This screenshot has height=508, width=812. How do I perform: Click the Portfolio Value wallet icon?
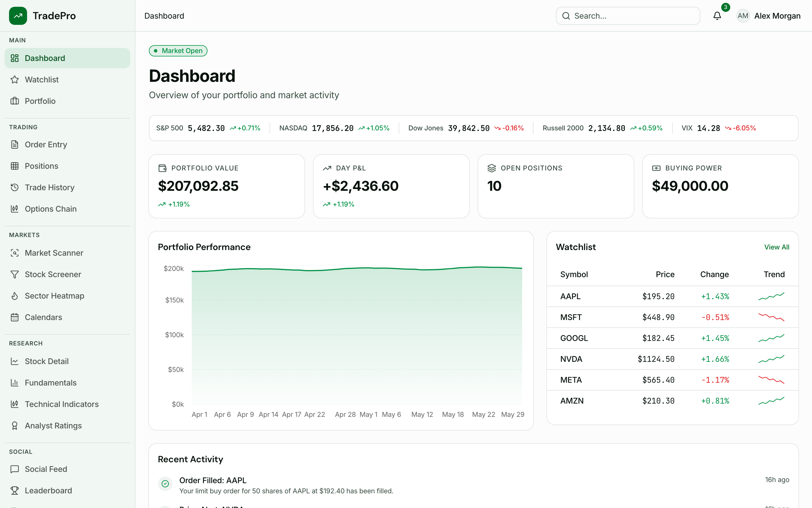[x=162, y=168]
